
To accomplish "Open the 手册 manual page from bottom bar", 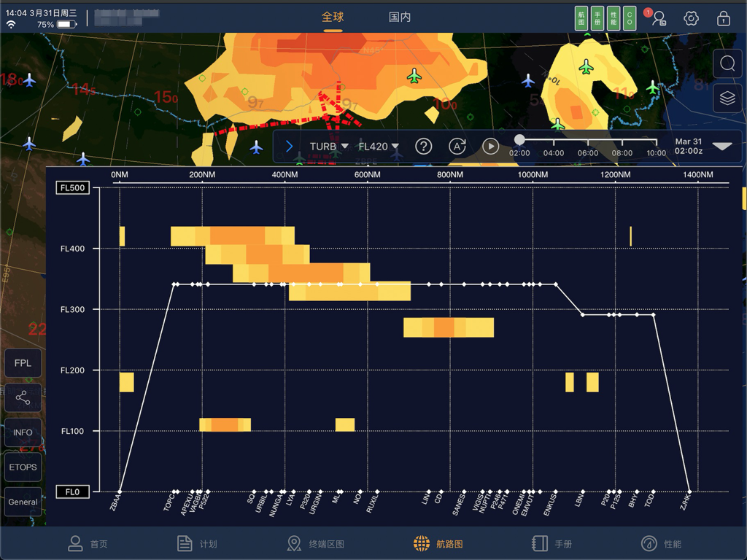I will coord(551,543).
